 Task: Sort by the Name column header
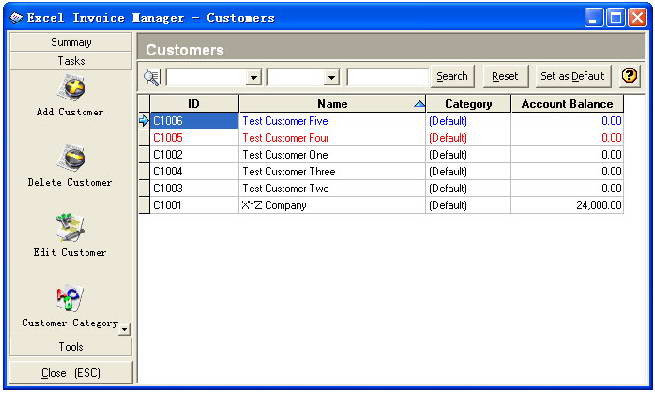(x=332, y=104)
